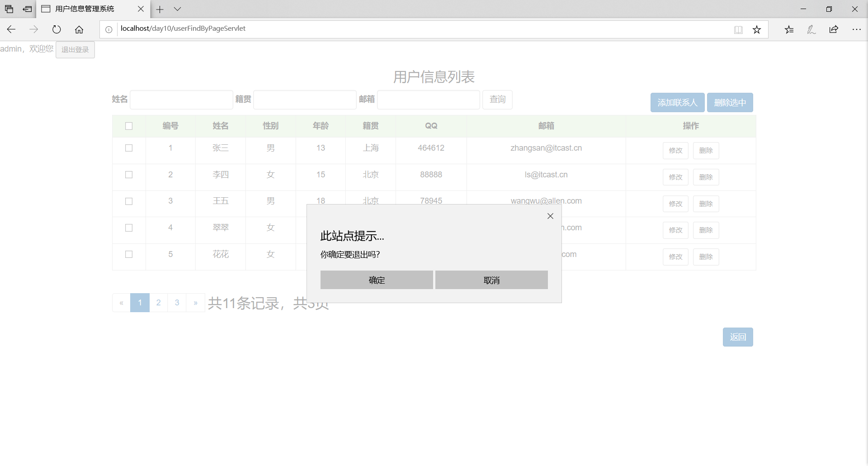Check the checkbox for user 李四

[x=129, y=175]
